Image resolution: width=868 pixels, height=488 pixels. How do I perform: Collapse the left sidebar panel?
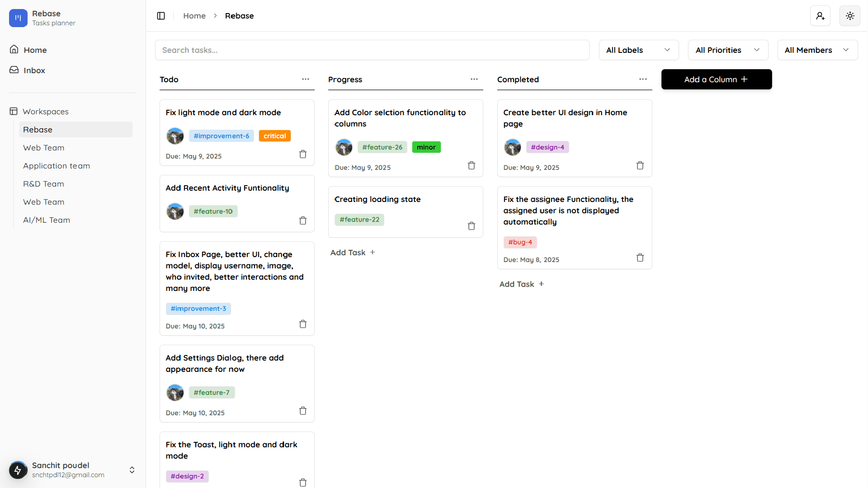coord(161,15)
